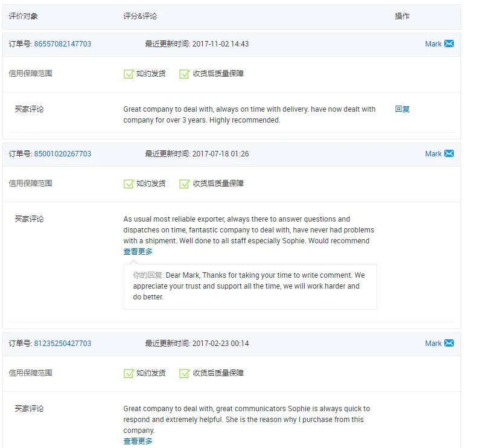Viewport: 478px width, 448px height.
Task: Click the 回复 link to reply to review
Action: 402,109
